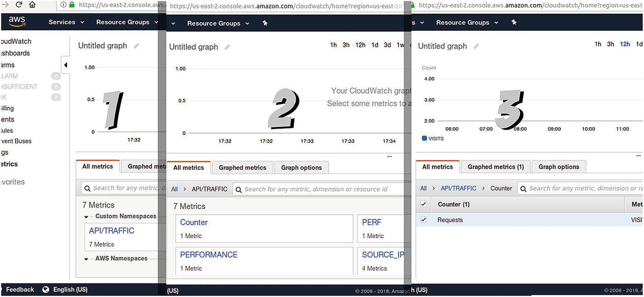
Task: Focus the metric search field in panel 3
Action: [x=580, y=188]
